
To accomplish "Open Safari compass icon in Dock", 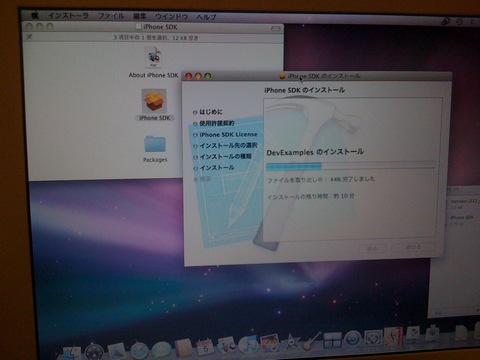I will pos(140,351).
